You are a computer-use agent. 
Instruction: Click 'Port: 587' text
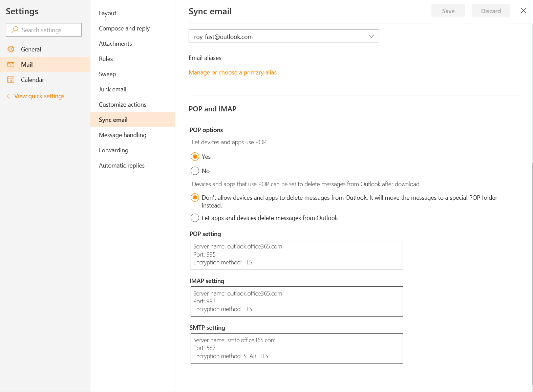(205, 348)
